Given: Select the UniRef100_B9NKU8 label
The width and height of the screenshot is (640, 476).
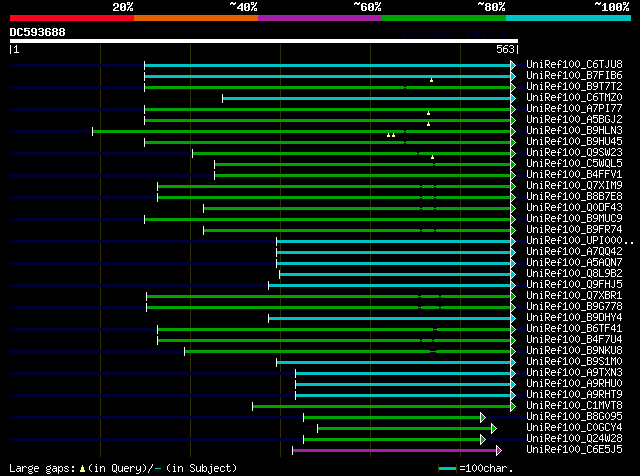Looking at the screenshot, I should click(574, 351).
